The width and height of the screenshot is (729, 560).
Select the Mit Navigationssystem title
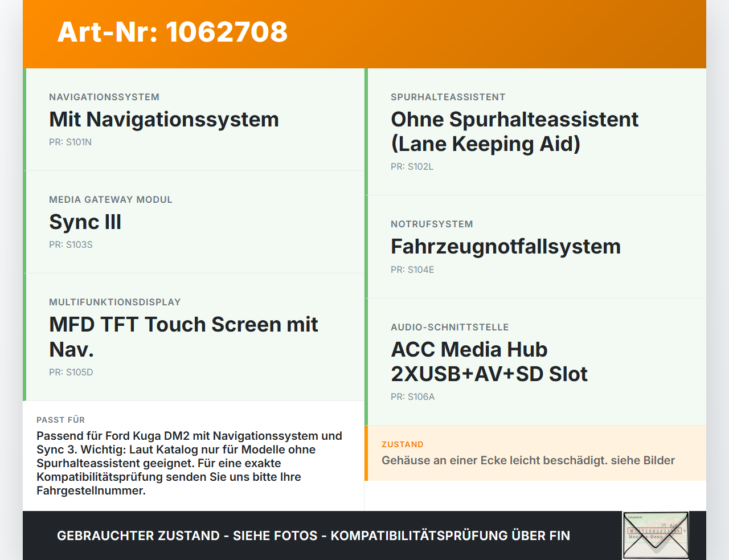pos(164,119)
